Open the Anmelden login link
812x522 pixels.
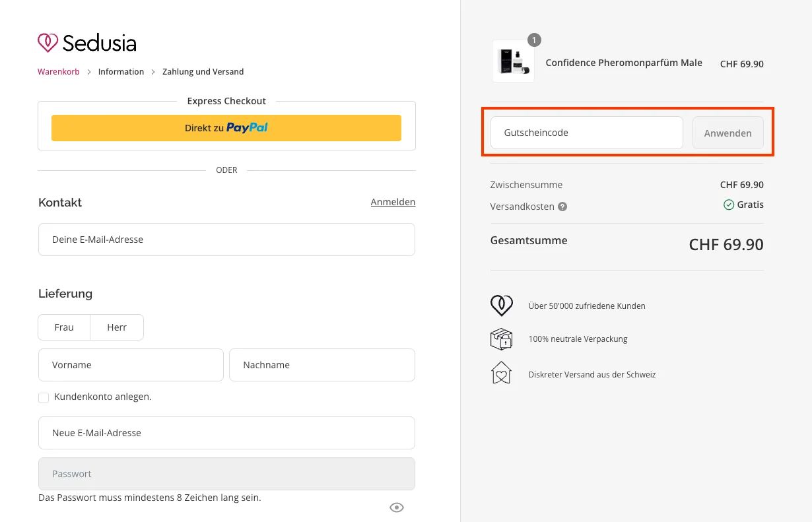coord(393,202)
